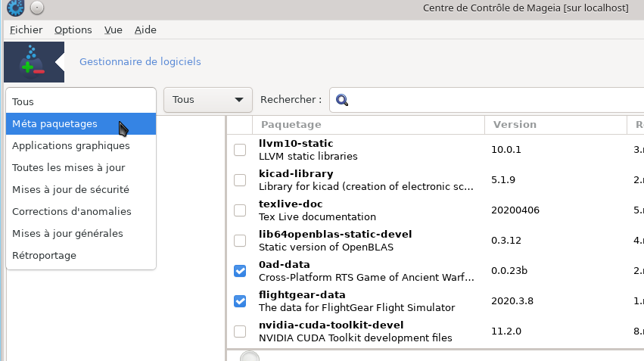The width and height of the screenshot is (644, 361).
Task: Click 'The data for FlightGear Flight Simulator' text
Action: point(357,307)
